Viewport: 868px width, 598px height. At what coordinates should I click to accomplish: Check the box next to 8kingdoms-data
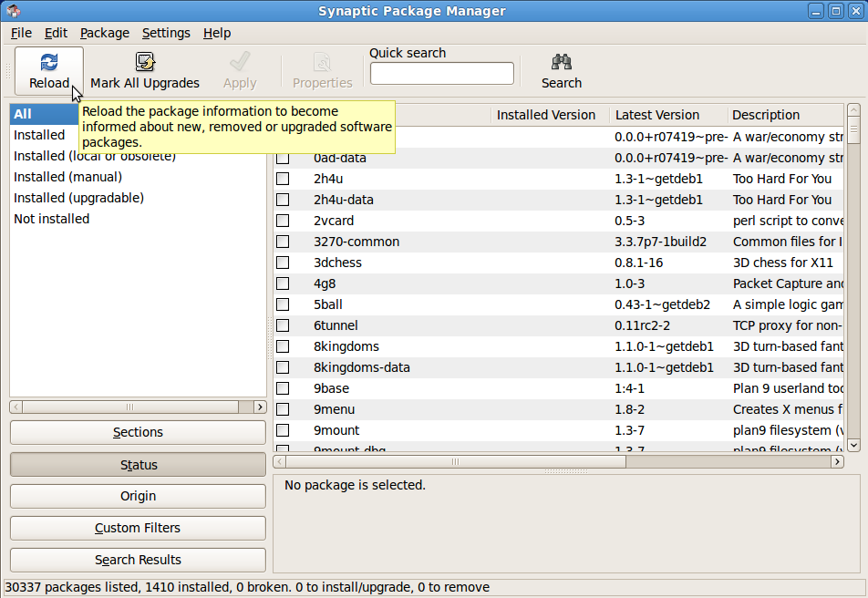(282, 367)
